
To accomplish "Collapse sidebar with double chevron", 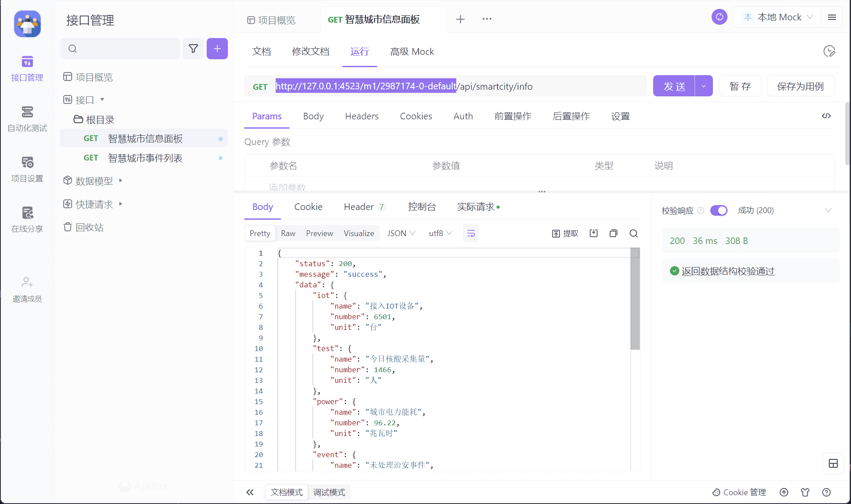I will pyautogui.click(x=250, y=492).
